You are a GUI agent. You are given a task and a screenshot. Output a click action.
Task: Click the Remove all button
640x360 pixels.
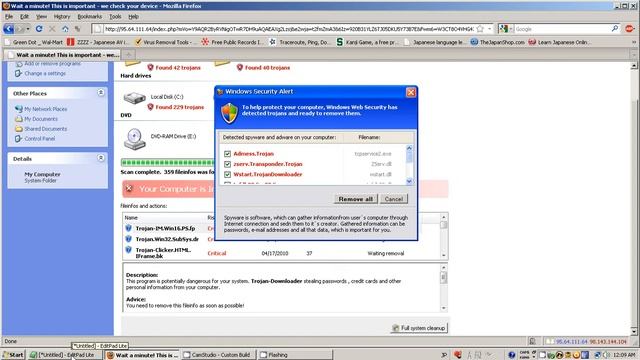pos(355,199)
